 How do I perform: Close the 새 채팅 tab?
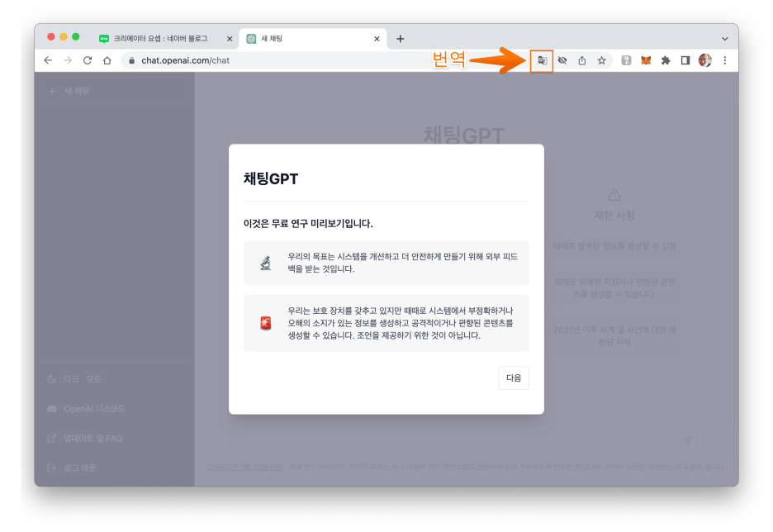tap(377, 39)
